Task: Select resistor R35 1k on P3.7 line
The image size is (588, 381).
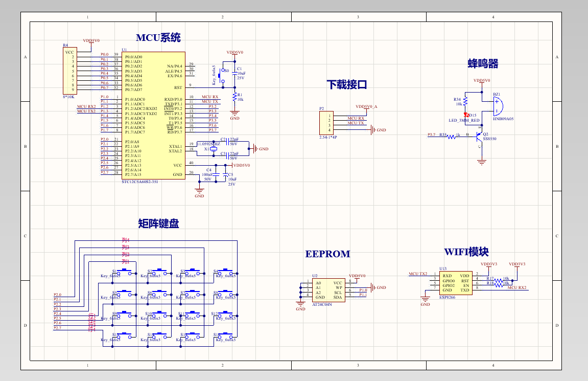Action: click(452, 137)
